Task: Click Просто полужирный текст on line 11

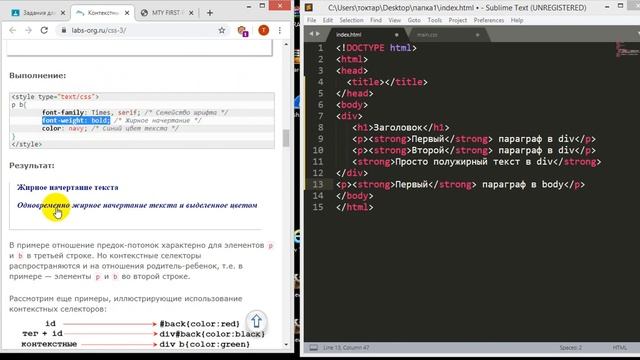Action: 463,162
